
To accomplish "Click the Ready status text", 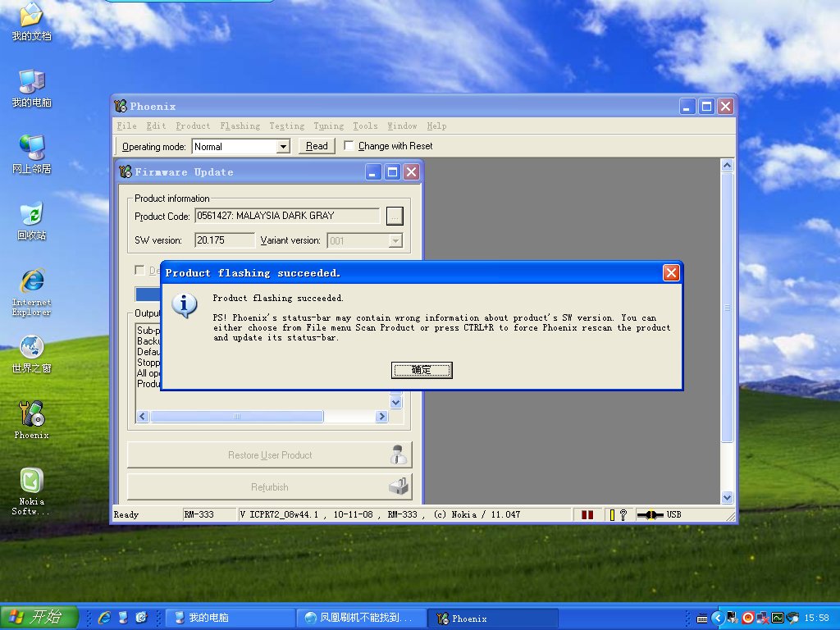I will [x=126, y=515].
